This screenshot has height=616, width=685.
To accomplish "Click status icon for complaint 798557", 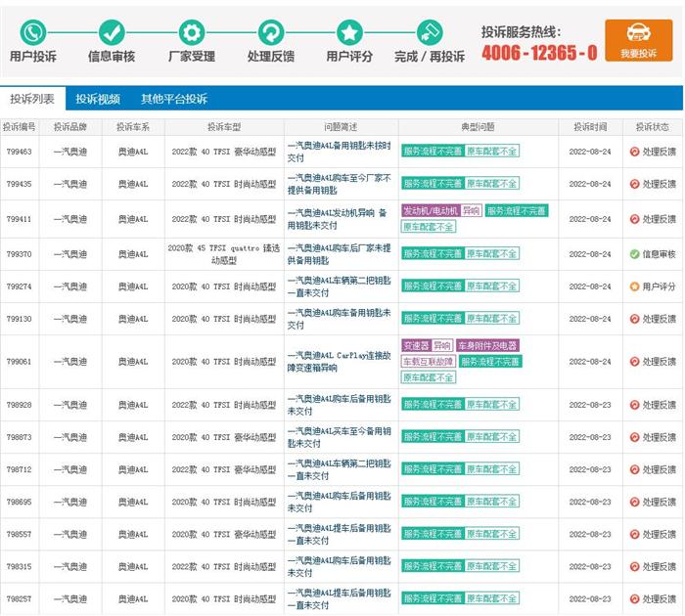I will pos(634,534).
